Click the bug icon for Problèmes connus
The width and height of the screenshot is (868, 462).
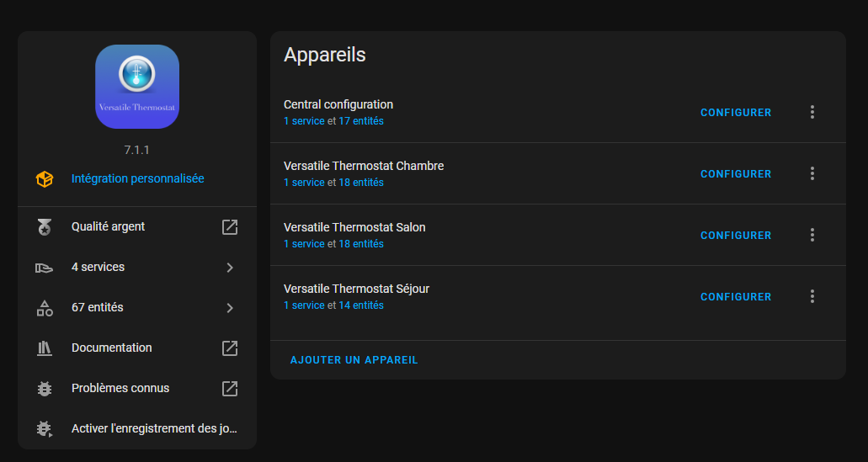point(45,389)
